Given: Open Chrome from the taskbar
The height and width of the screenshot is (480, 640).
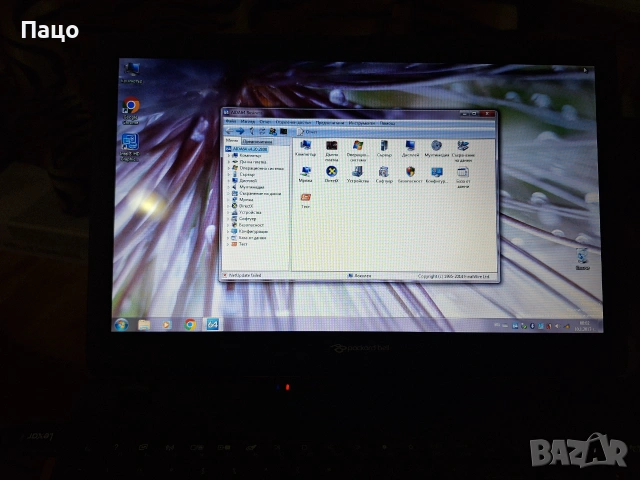Looking at the screenshot, I should point(190,324).
